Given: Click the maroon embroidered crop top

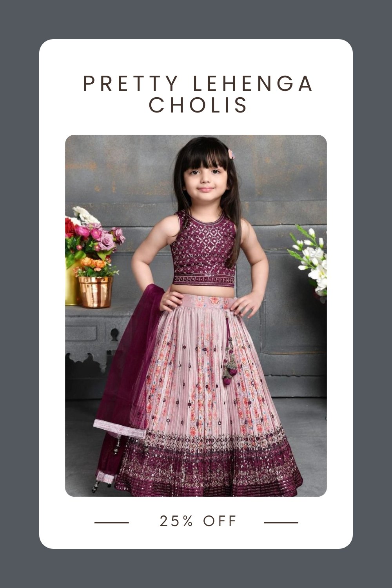Looking at the screenshot, I should click(x=203, y=249).
